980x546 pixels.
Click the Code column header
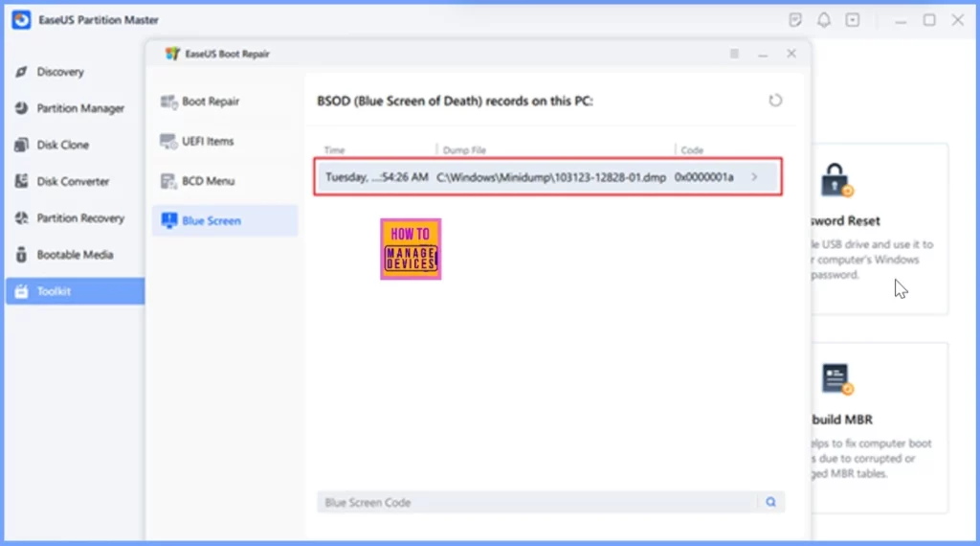click(x=692, y=150)
